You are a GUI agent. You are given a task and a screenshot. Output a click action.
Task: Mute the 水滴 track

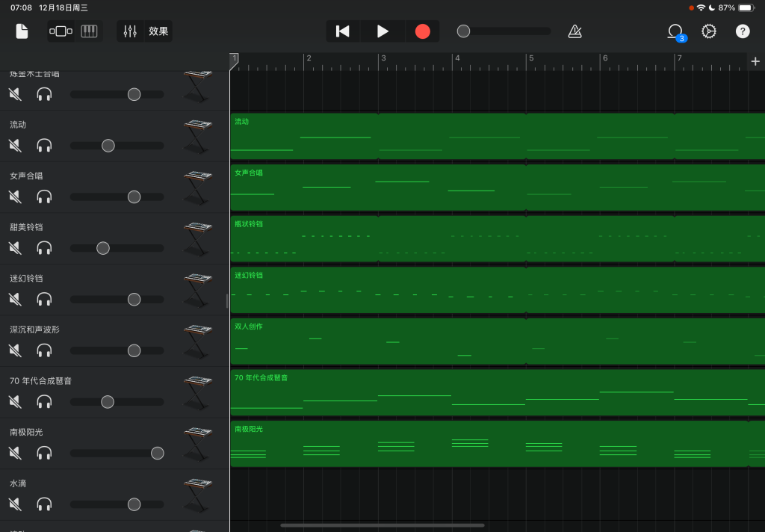15,504
